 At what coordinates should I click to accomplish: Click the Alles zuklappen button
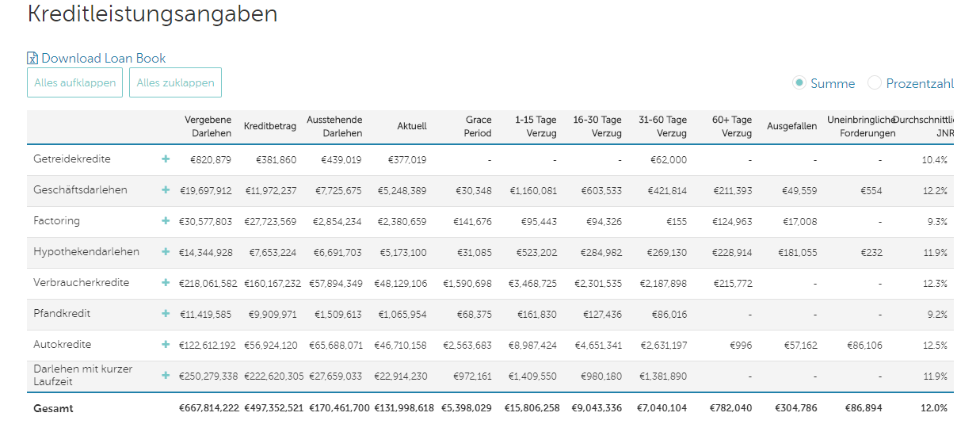tap(175, 82)
